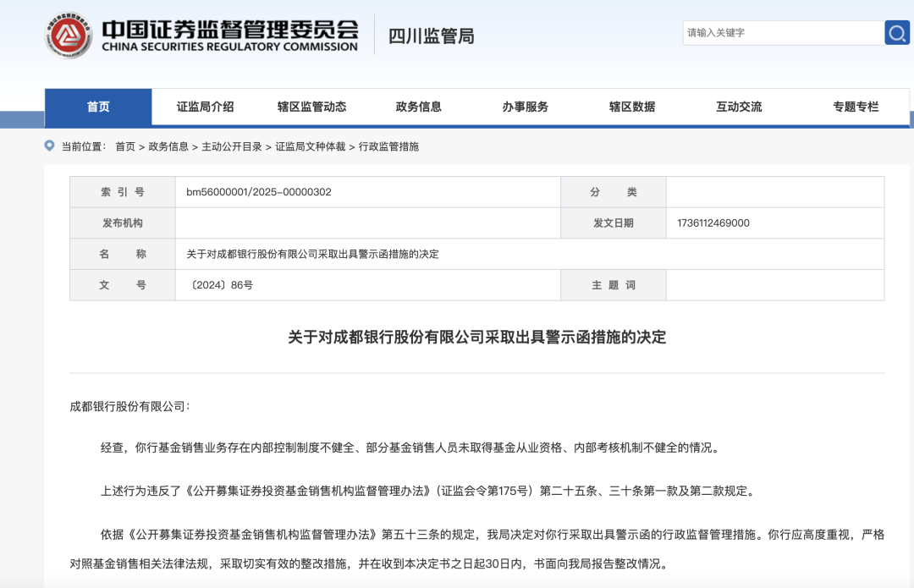Open the 专题专栏 navigation item
Image resolution: width=914 pixels, height=588 pixels.
855,107
